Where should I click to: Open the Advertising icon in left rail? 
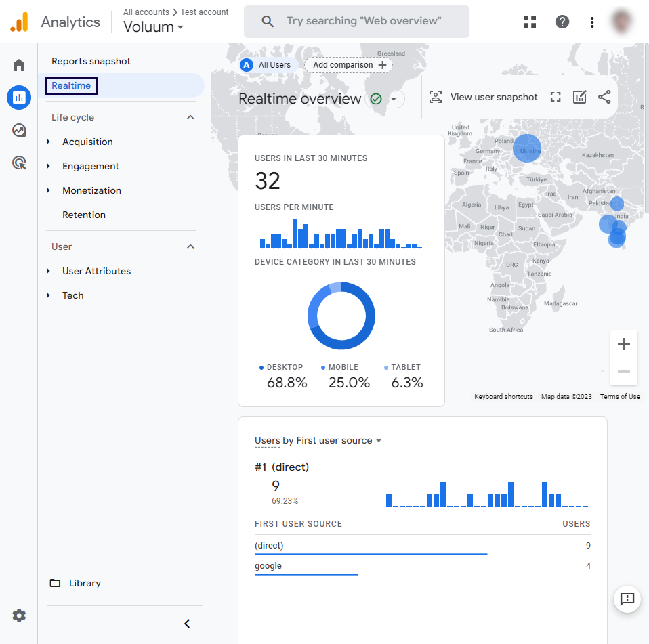pyautogui.click(x=19, y=163)
